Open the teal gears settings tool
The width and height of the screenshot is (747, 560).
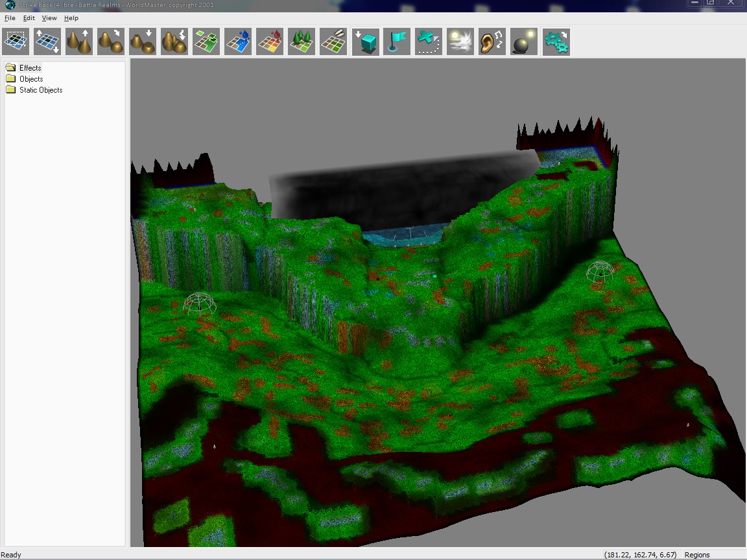(x=556, y=41)
